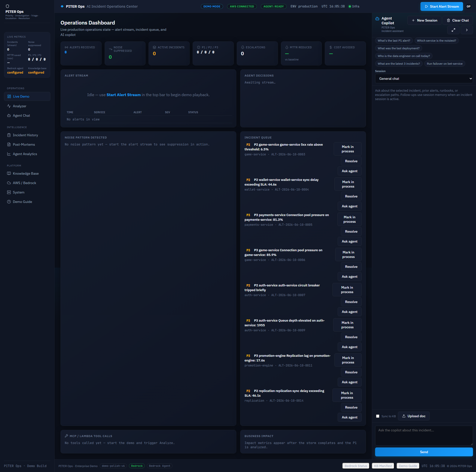Click the Bedrock Agent footer tag
Image resolution: width=476 pixels, height=472 pixels.
tap(159, 466)
